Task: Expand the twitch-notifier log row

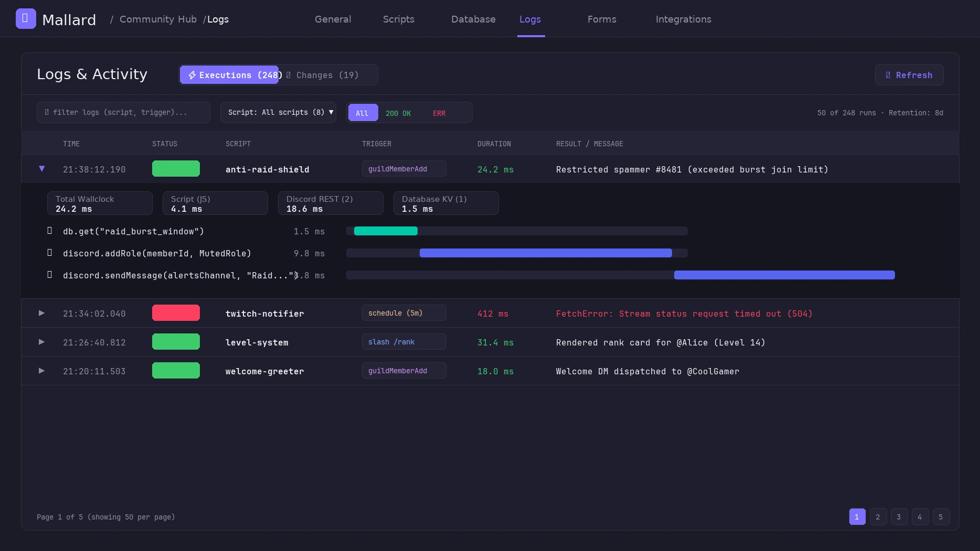Action: click(x=41, y=313)
